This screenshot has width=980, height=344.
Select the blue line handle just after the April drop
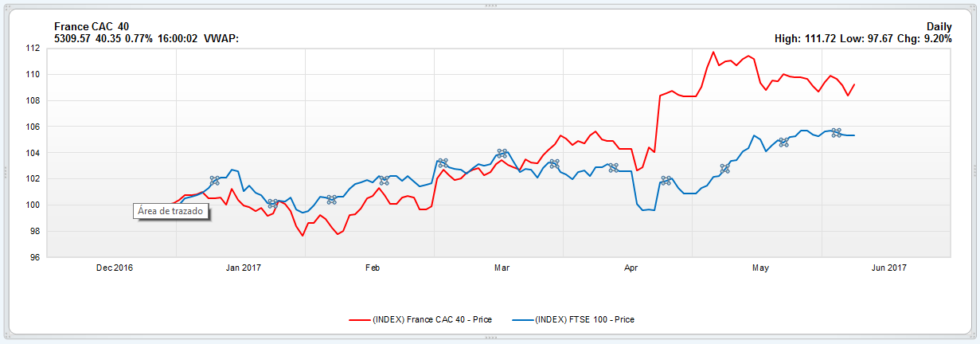tap(666, 181)
